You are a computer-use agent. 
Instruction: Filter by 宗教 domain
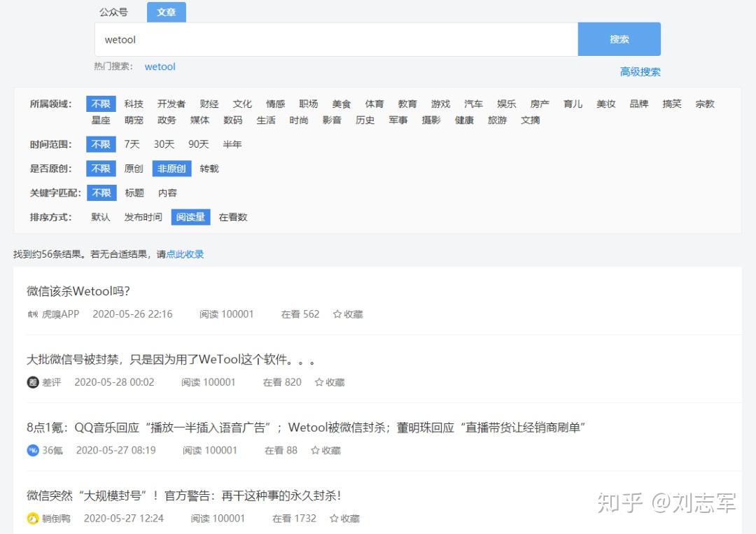point(705,104)
